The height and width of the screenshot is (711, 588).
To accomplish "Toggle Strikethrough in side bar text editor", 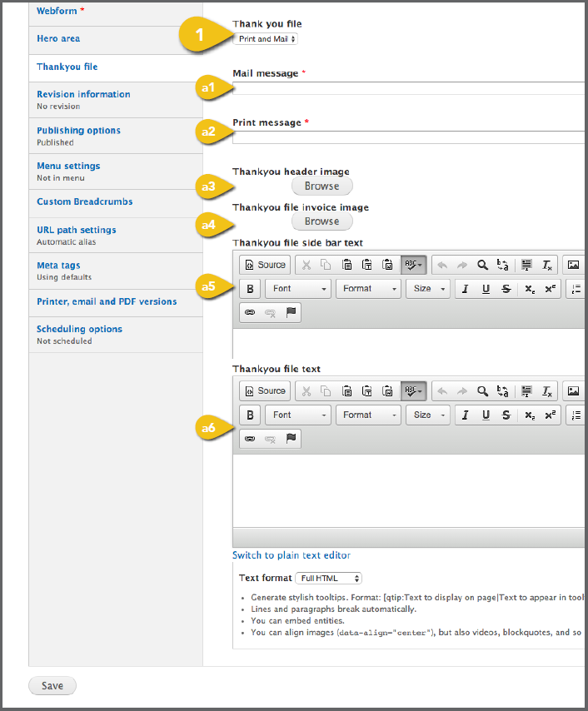I will pyautogui.click(x=506, y=289).
